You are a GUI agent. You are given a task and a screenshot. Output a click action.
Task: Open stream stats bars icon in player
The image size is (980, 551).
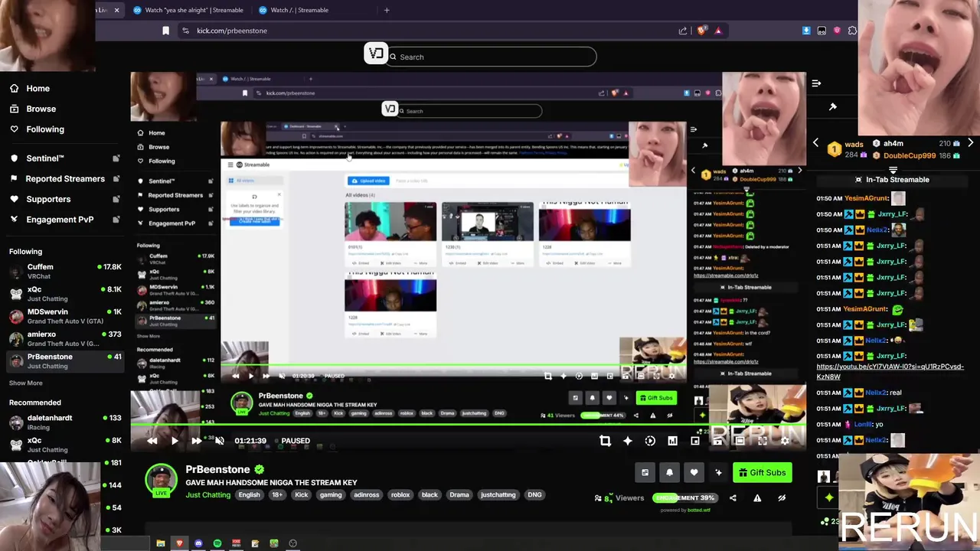coord(672,441)
